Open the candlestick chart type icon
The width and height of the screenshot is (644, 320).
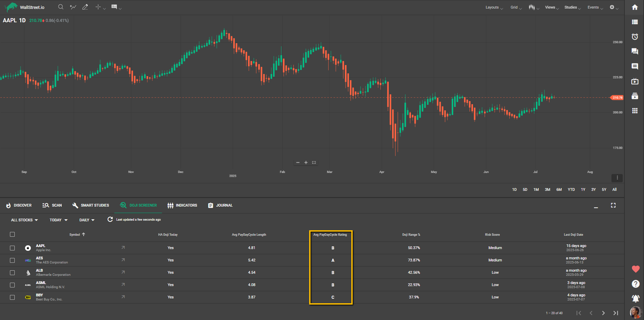(x=532, y=7)
